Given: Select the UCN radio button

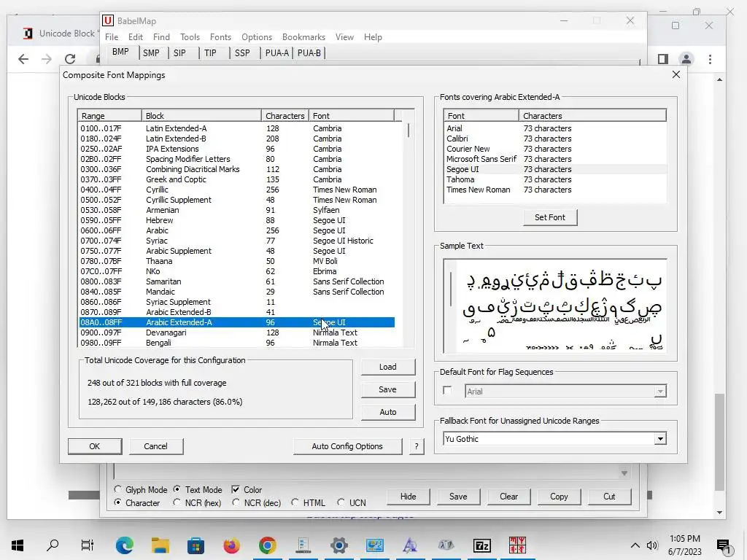Looking at the screenshot, I should pyautogui.click(x=341, y=502).
